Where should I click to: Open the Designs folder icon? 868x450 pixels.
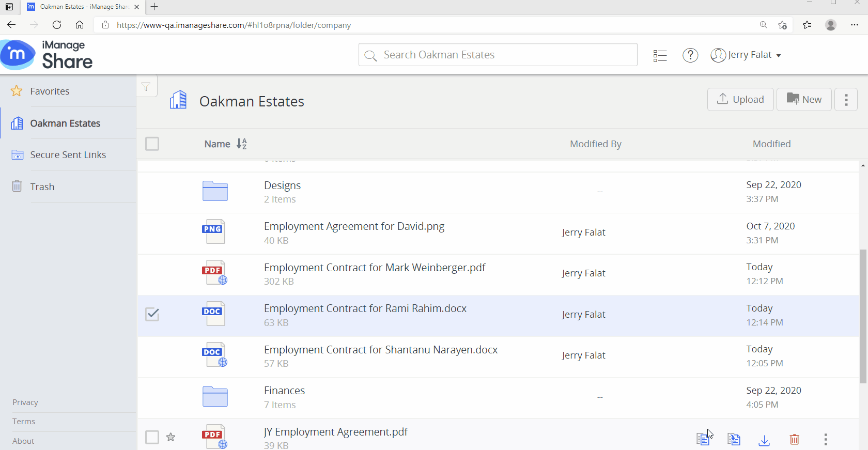[215, 192]
